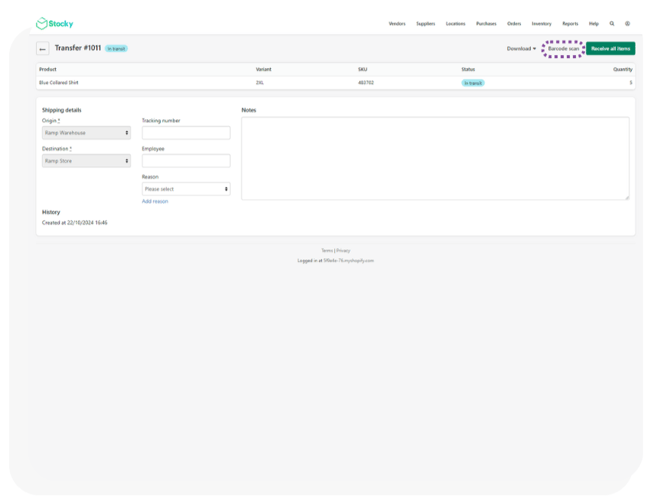Focus the Tracking number field
Image resolution: width=670 pixels, height=502 pixels.
(186, 133)
